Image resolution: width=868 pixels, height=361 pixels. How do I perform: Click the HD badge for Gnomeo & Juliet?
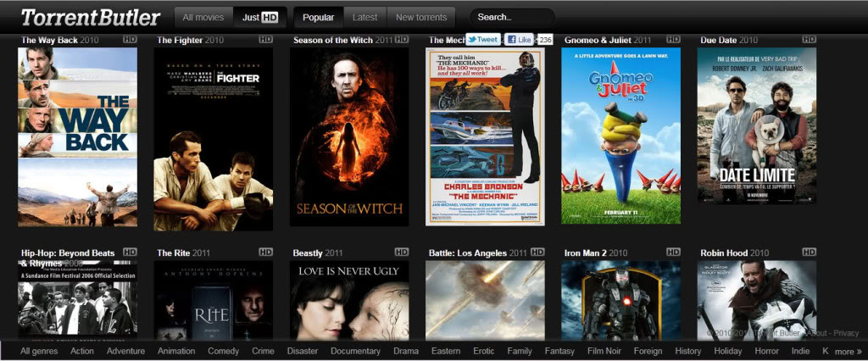[x=673, y=39]
